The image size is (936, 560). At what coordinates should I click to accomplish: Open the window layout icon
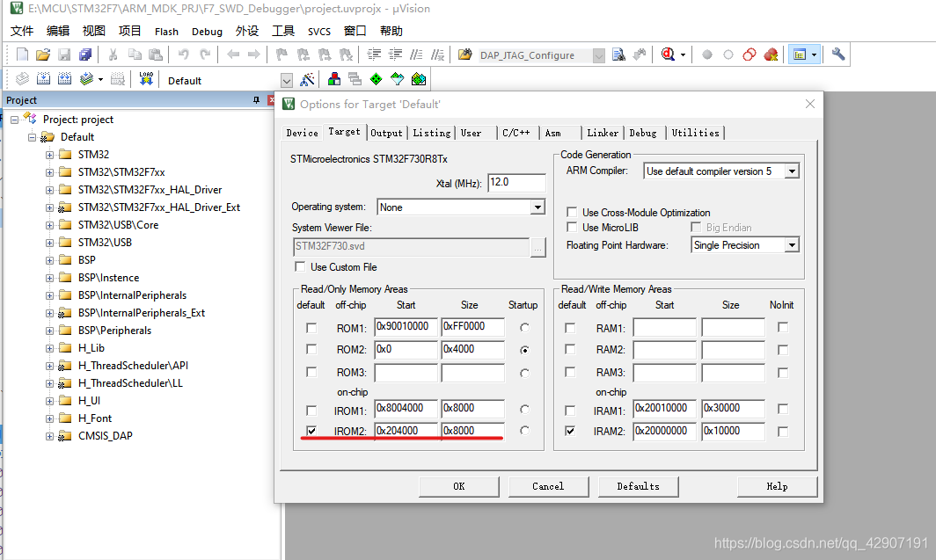point(800,55)
